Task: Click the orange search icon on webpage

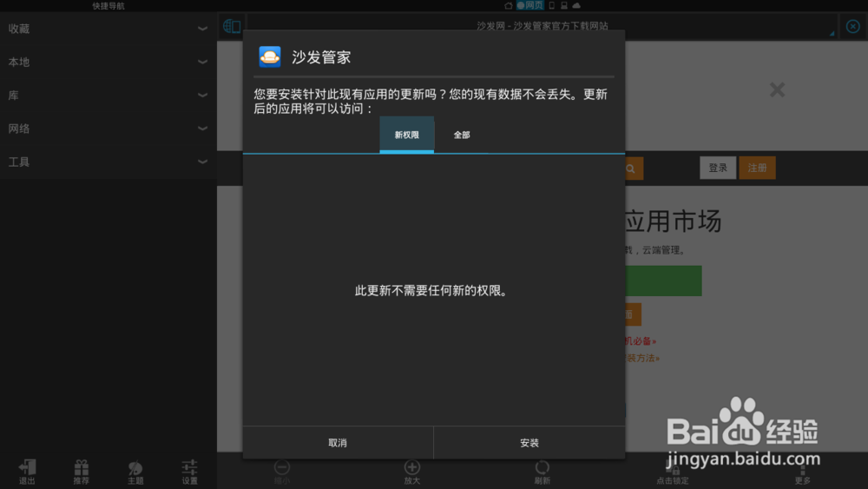Action: pyautogui.click(x=633, y=169)
